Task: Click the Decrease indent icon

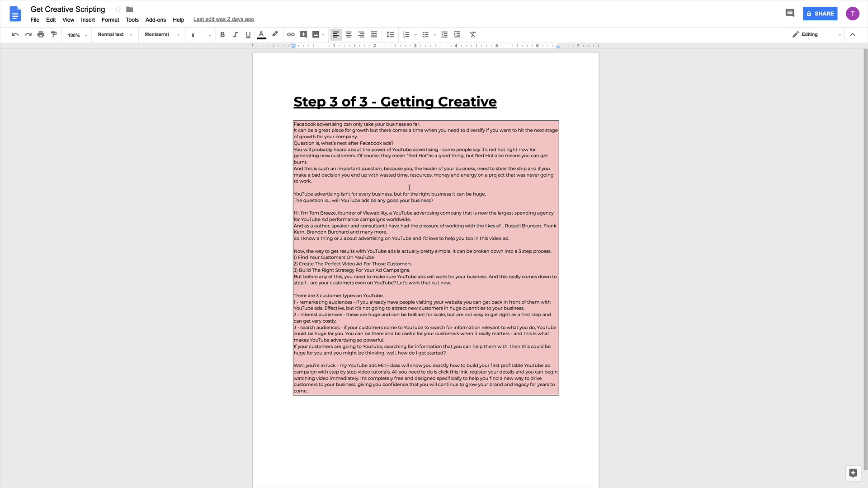Action: pos(444,35)
